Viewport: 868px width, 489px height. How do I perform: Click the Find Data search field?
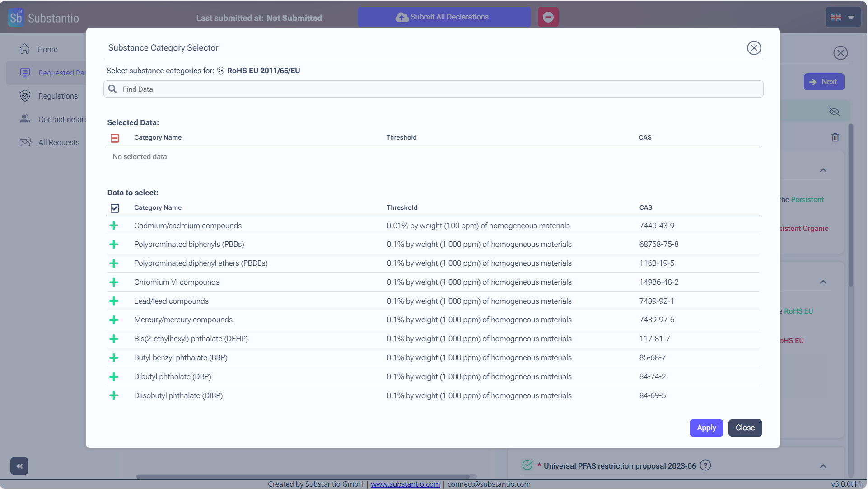point(433,89)
